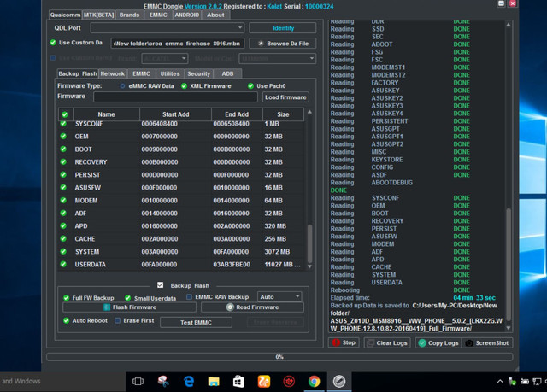Click the partition table scroll-down arrow

(x=309, y=266)
